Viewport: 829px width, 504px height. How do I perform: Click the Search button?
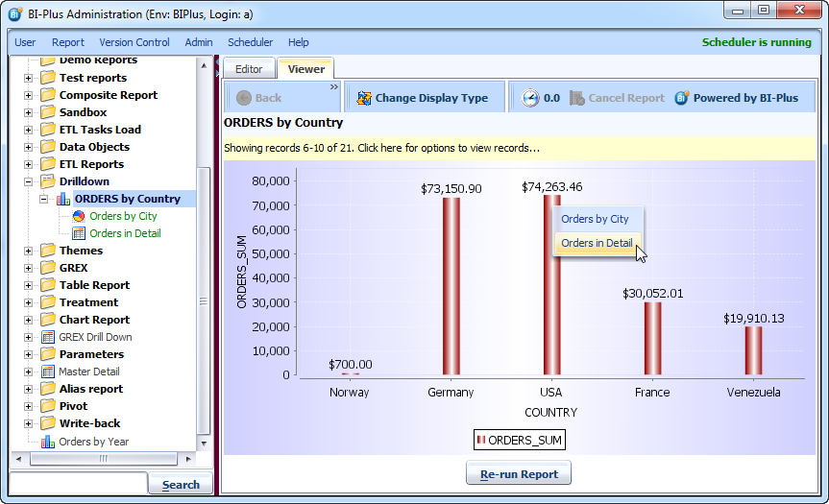[x=181, y=485]
